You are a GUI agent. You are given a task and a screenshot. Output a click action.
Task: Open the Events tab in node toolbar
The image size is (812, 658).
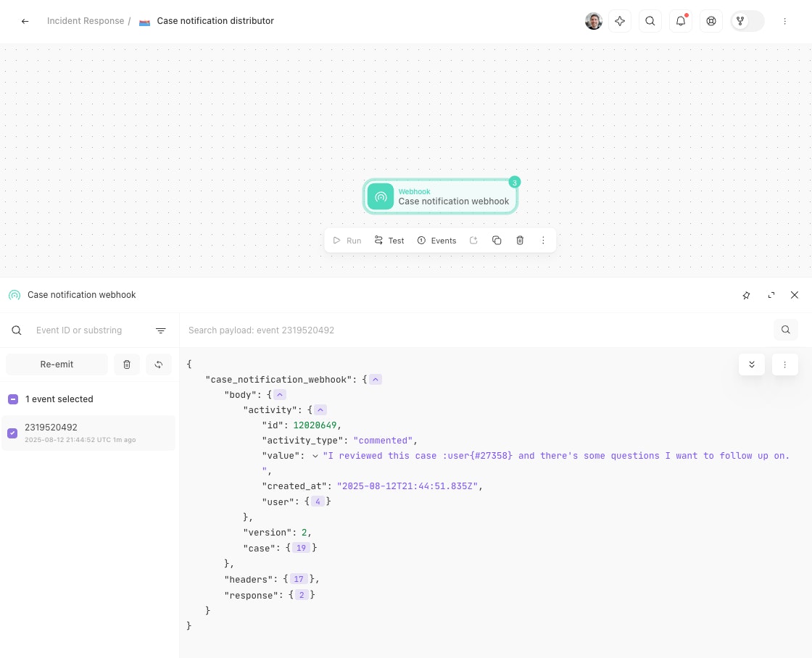point(436,241)
